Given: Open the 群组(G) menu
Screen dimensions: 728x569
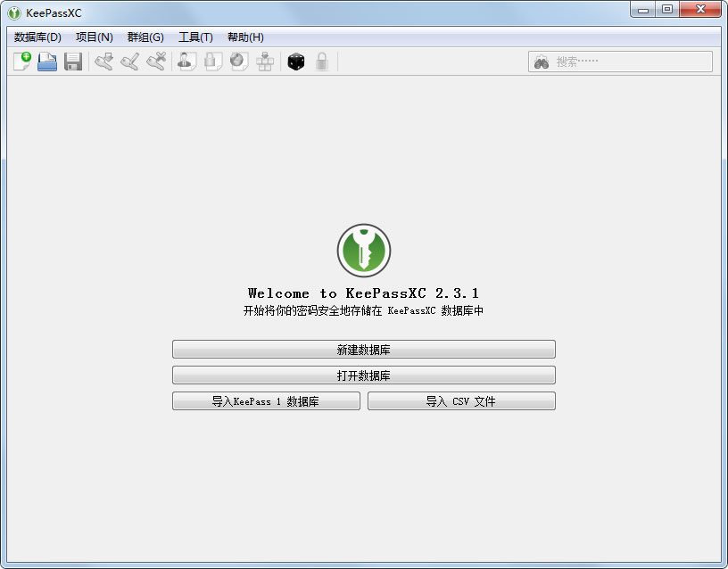Looking at the screenshot, I should point(145,37).
